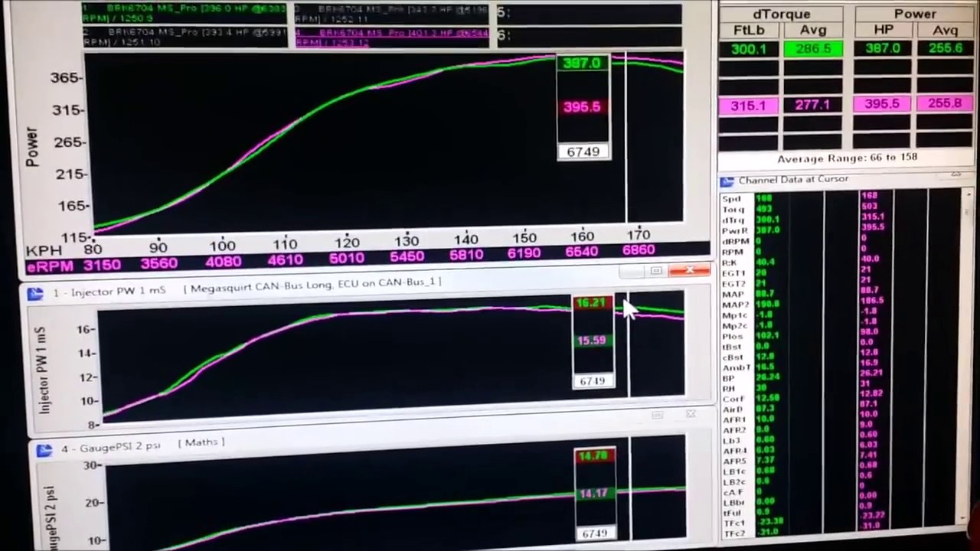Image resolution: width=980 pixels, height=551 pixels.
Task: Click the Injector PW panel title icon
Action: 35,294
